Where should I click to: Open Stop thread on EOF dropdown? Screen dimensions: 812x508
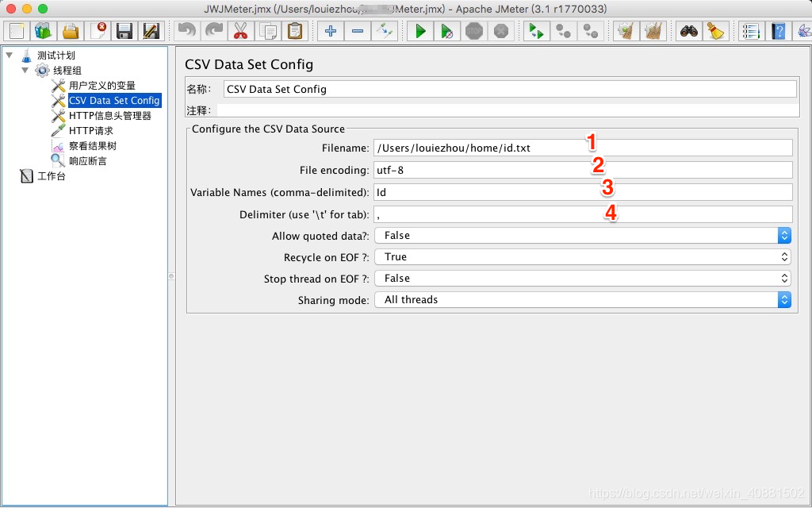(583, 279)
